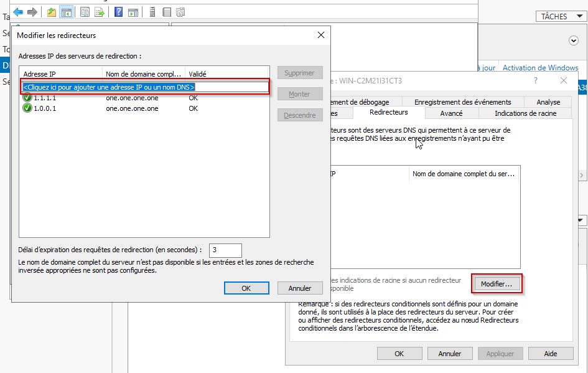Viewport: 588px width, 373px height.
Task: Click the Aide button
Action: tap(551, 354)
